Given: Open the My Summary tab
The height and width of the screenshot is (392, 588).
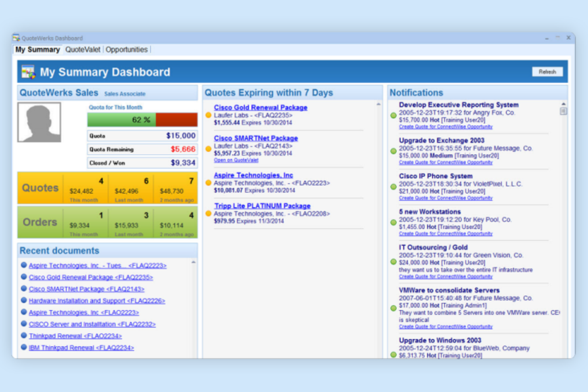Looking at the screenshot, I should pos(37,50).
